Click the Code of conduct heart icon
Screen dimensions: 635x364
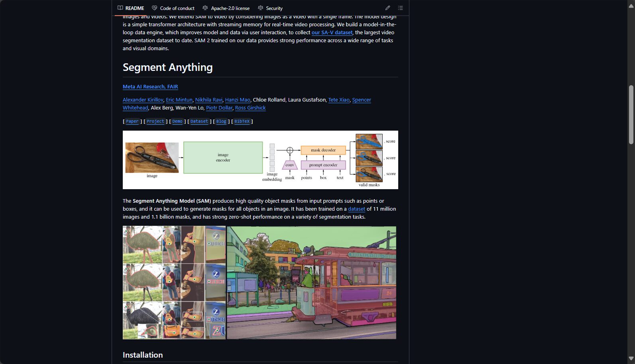click(x=155, y=8)
